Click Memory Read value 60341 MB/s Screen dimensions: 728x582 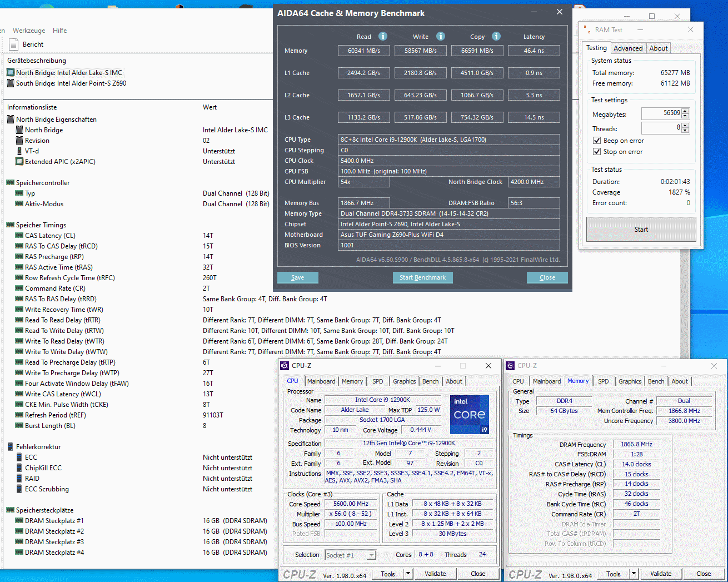pos(364,51)
